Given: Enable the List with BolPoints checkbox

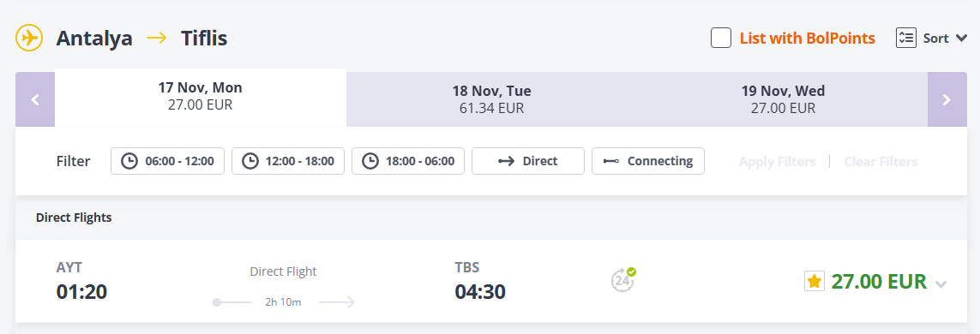Looking at the screenshot, I should 721,38.
